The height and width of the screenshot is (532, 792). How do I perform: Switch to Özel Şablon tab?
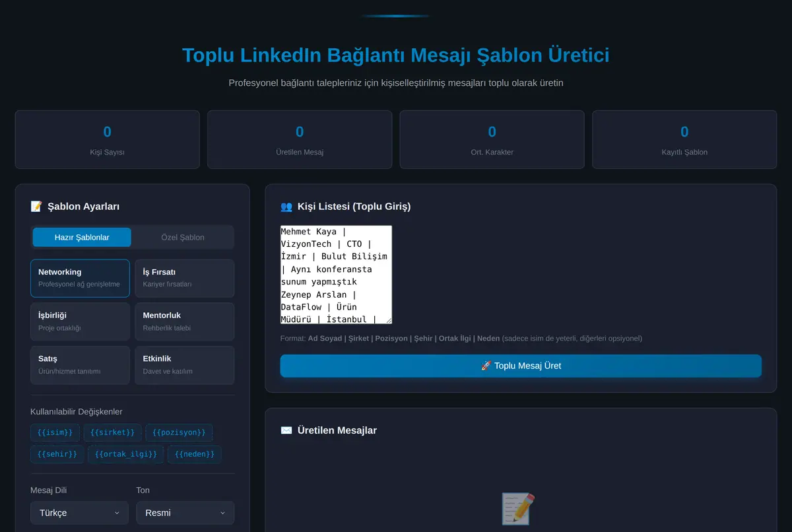[x=183, y=237]
